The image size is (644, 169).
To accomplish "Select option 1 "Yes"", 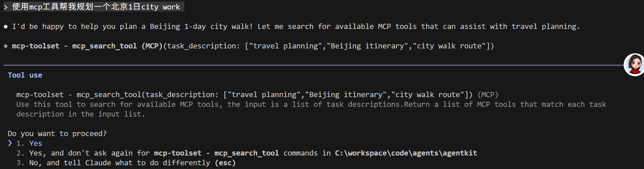I will click(35, 143).
